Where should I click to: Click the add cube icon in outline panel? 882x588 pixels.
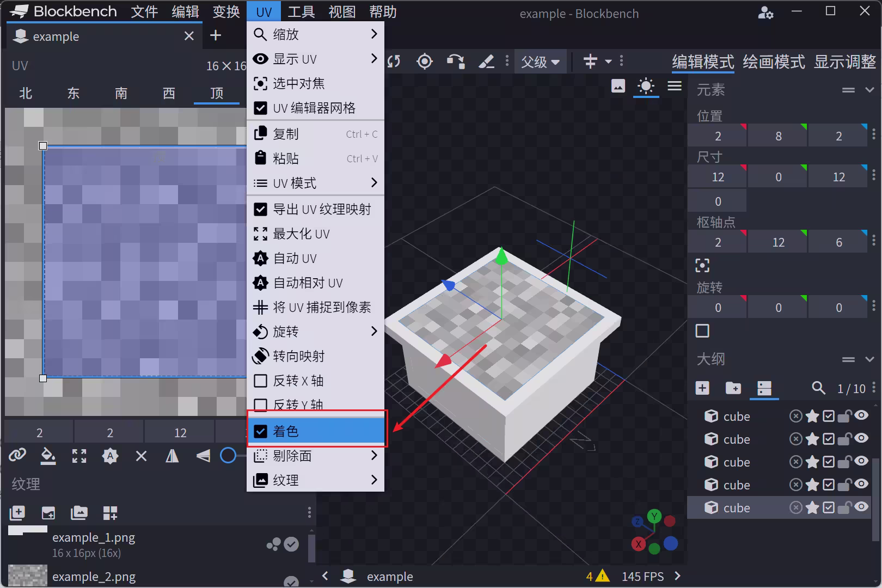point(702,388)
